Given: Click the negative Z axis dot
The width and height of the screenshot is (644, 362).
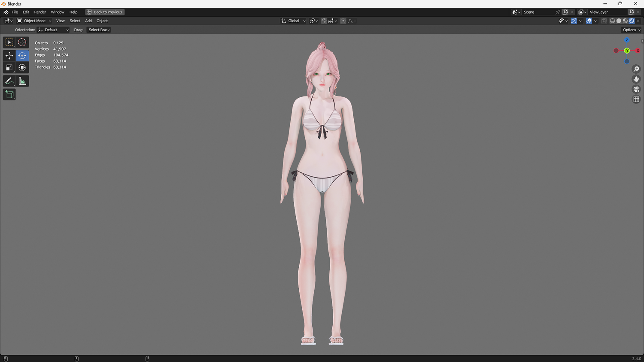Looking at the screenshot, I should coord(627,61).
